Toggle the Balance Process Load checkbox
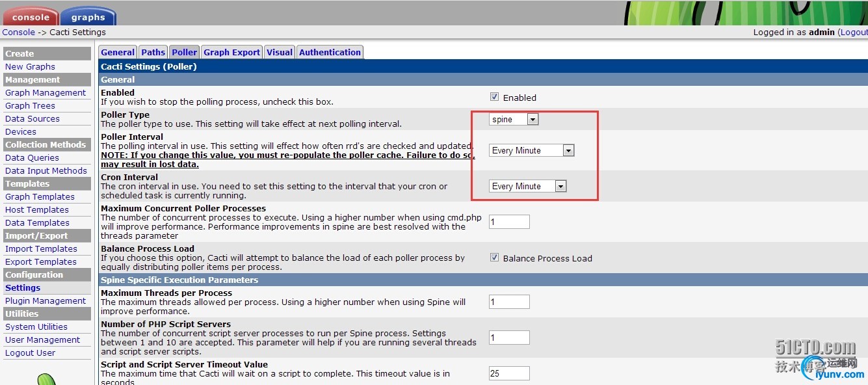 tap(494, 258)
